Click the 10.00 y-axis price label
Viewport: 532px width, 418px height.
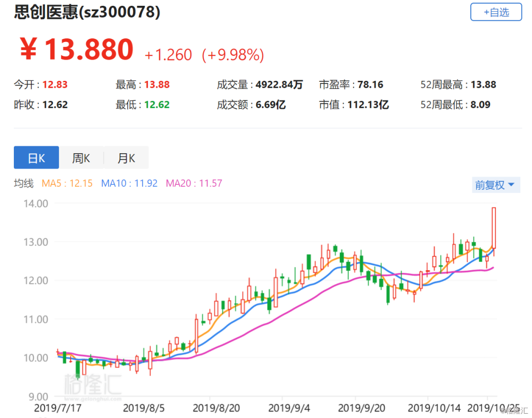pyautogui.click(x=36, y=357)
